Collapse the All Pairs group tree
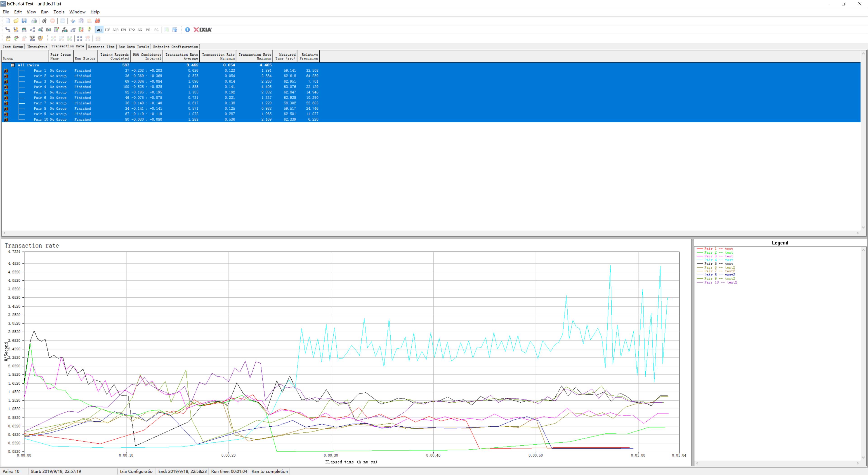This screenshot has width=868, height=475. point(13,65)
